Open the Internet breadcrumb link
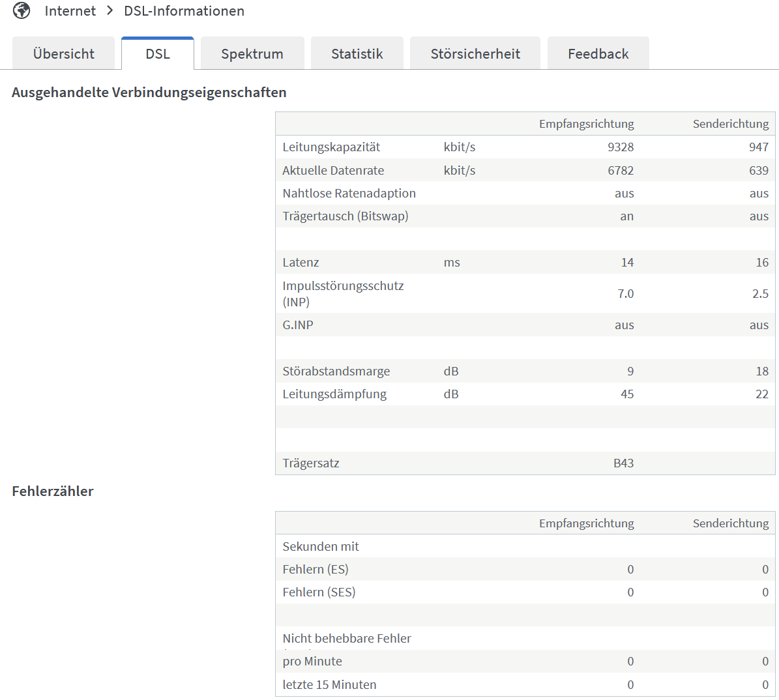The height and width of the screenshot is (700, 779). point(70,11)
